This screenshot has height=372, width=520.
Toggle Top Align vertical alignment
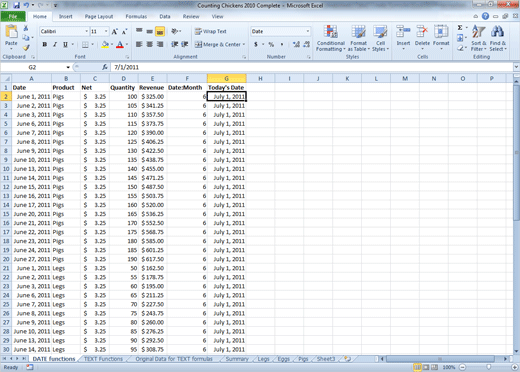point(139,31)
